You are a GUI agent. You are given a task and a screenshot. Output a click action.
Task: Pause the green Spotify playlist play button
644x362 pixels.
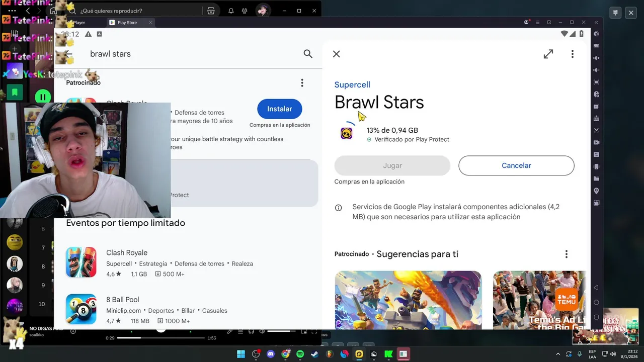click(43, 97)
